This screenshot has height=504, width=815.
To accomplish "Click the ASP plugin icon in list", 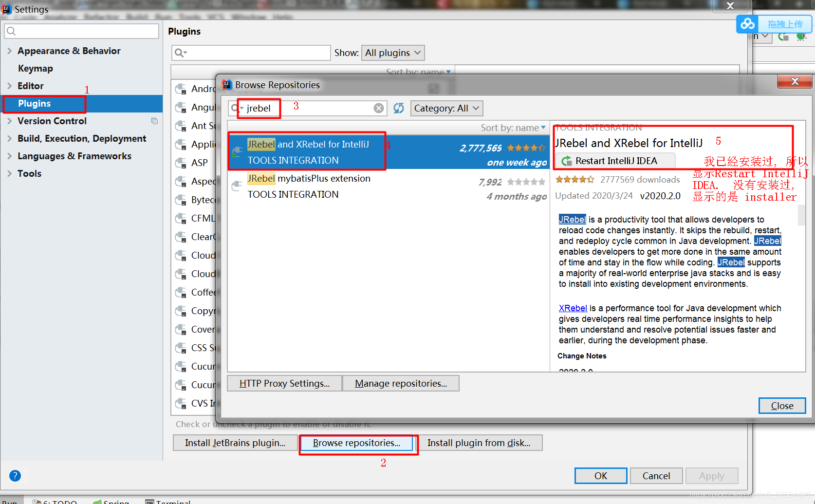I will pos(181,163).
